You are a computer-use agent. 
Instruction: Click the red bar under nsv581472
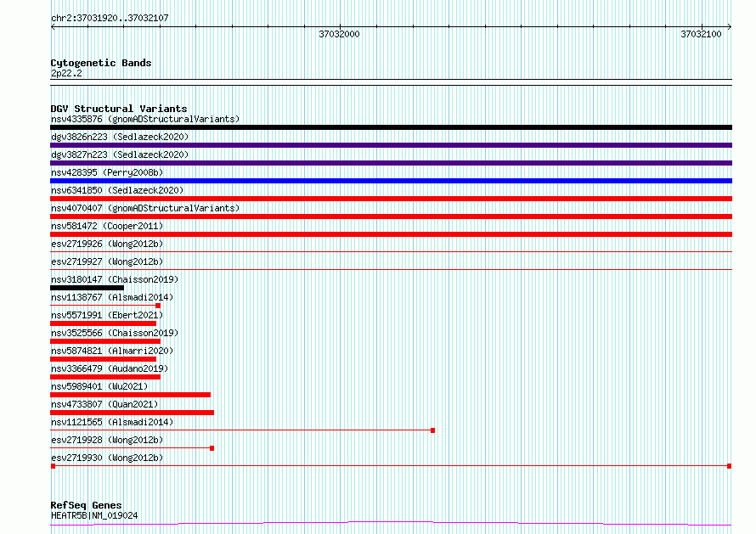click(x=391, y=234)
